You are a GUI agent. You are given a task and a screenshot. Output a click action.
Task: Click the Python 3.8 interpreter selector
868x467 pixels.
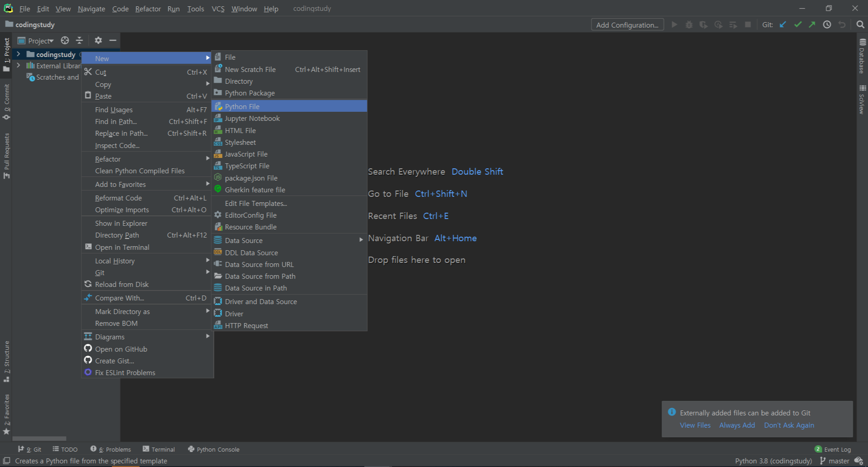773,461
